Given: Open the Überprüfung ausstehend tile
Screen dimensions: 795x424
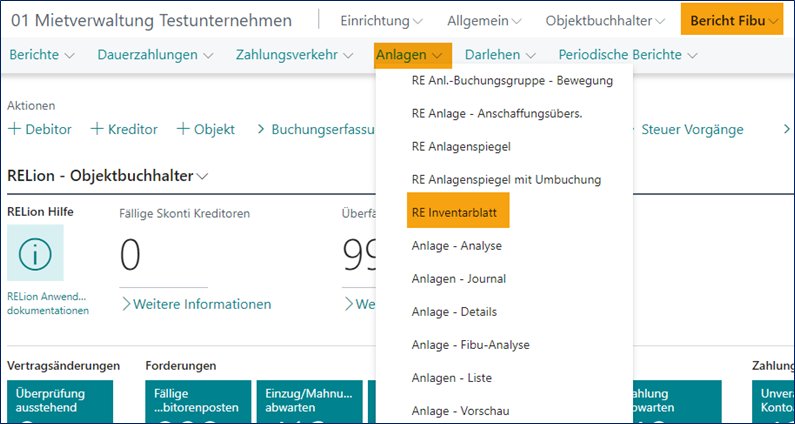Looking at the screenshot, I should tap(58, 400).
